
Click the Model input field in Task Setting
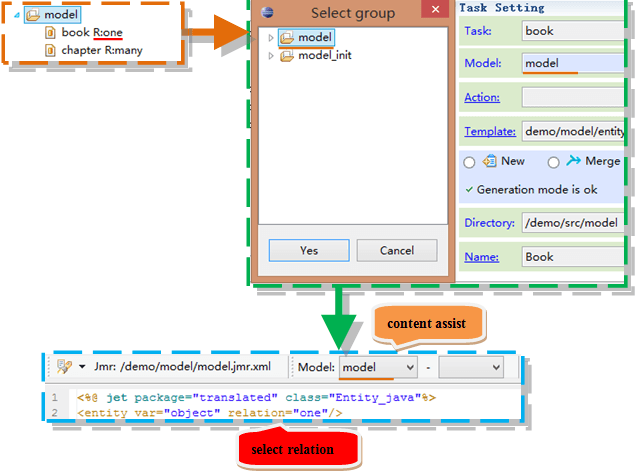click(573, 63)
